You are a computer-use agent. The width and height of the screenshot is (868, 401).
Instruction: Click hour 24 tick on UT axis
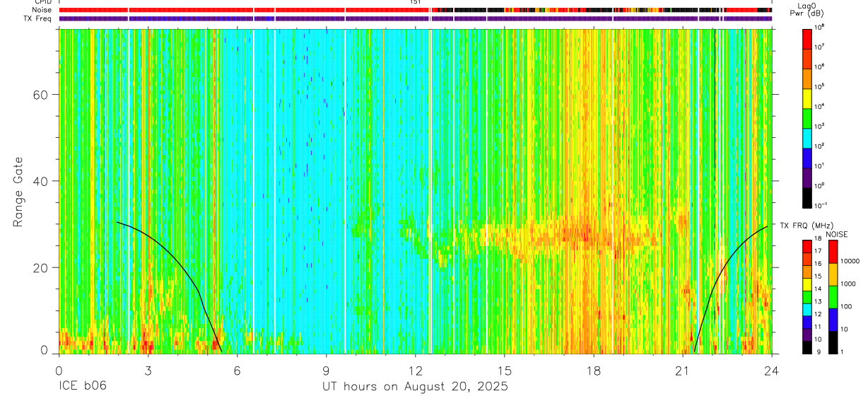tap(772, 370)
